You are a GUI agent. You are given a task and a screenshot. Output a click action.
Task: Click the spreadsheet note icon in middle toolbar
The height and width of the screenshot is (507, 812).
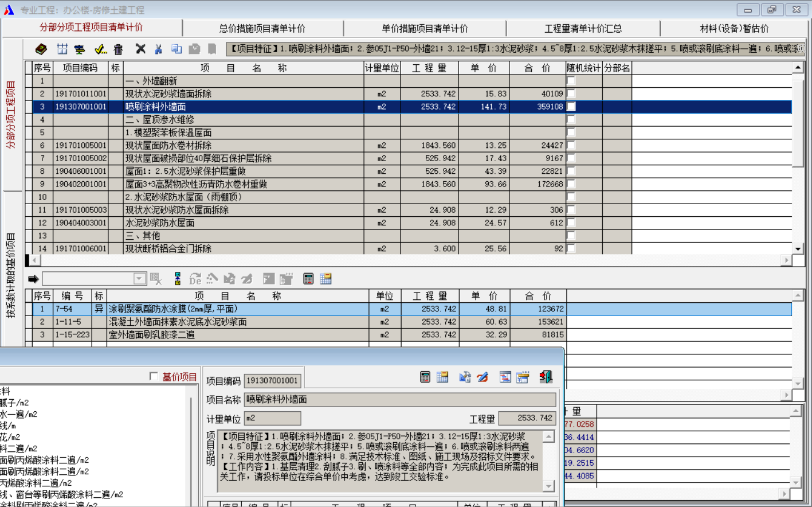tap(326, 279)
